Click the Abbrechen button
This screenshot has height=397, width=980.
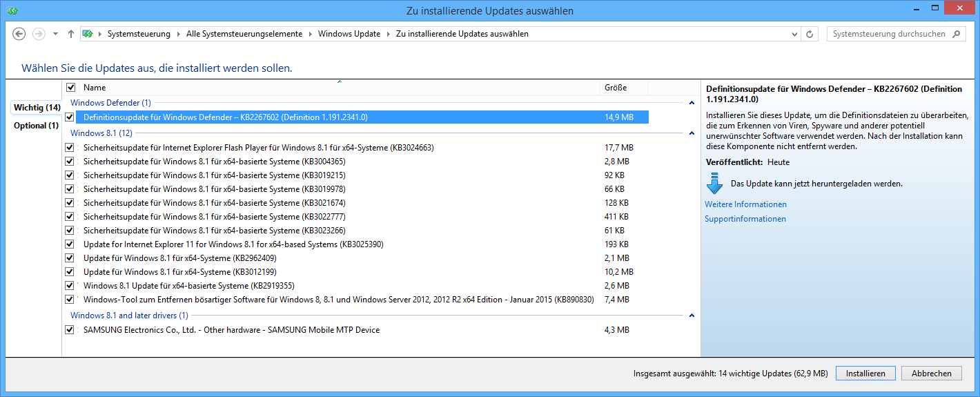(931, 374)
